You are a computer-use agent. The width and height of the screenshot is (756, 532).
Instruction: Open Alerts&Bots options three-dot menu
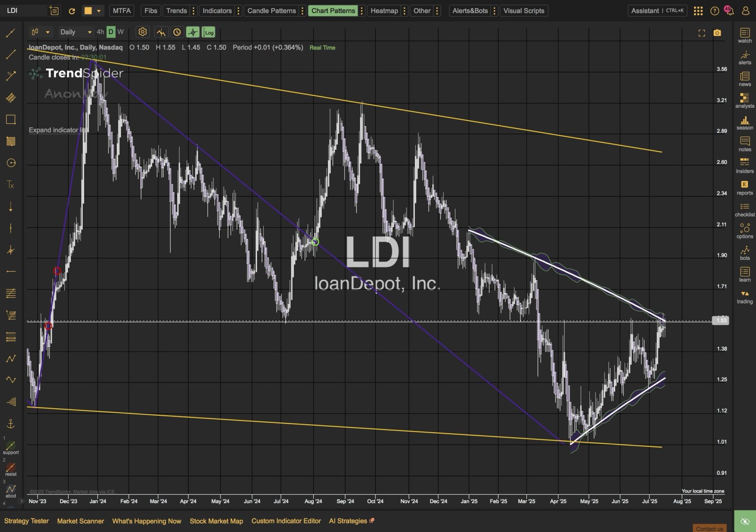(x=494, y=11)
